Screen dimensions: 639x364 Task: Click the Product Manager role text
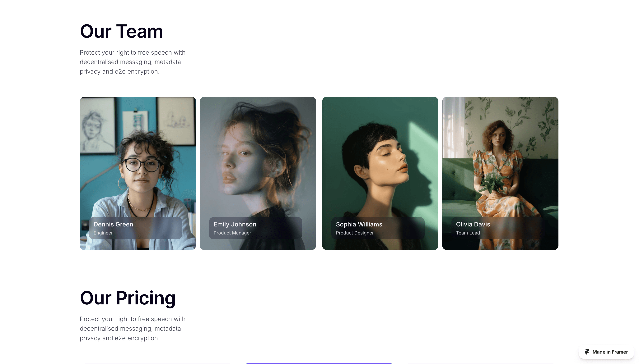coord(232,233)
